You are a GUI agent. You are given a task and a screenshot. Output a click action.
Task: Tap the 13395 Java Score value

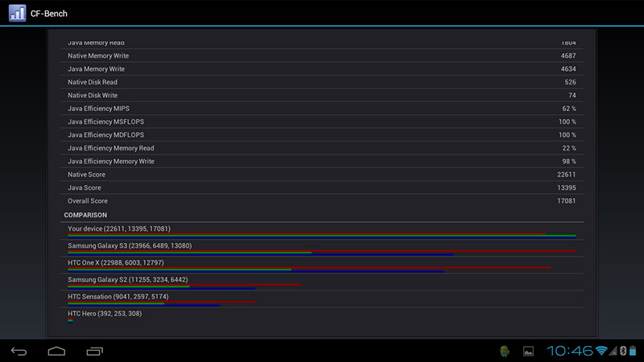tap(567, 187)
